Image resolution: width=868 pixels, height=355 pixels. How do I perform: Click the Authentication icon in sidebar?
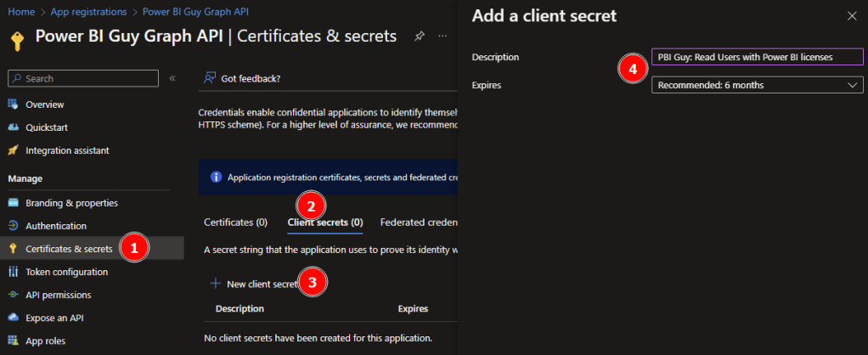click(13, 226)
